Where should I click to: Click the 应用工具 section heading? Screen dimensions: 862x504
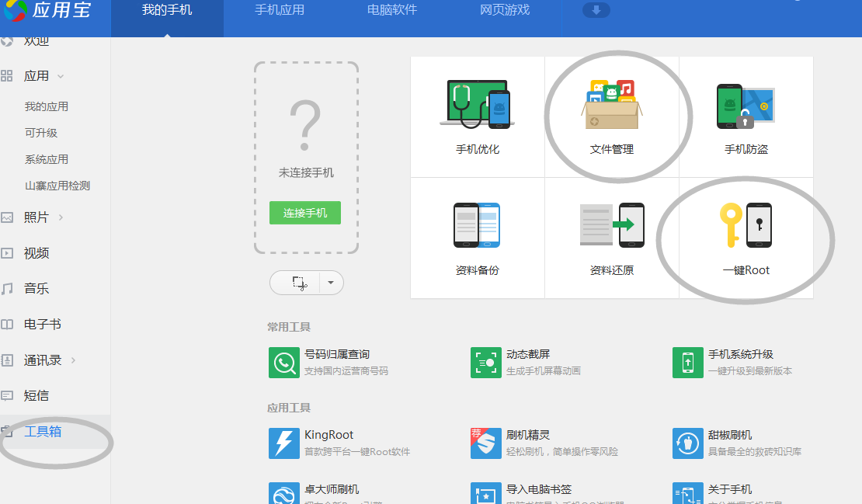289,408
